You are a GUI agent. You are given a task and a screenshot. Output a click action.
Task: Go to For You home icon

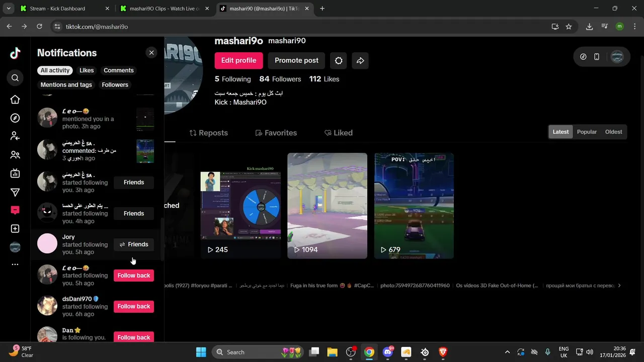pos(15,100)
